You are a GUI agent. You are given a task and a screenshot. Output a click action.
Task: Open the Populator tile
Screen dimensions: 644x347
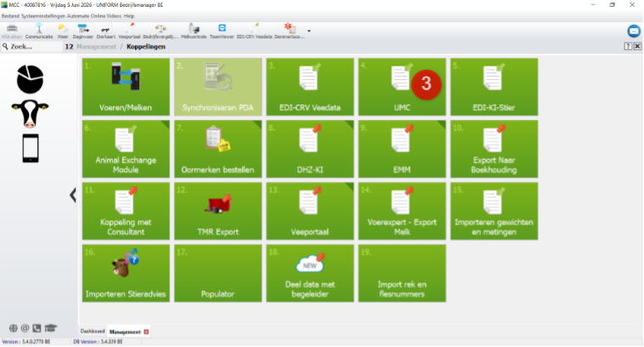click(x=217, y=273)
